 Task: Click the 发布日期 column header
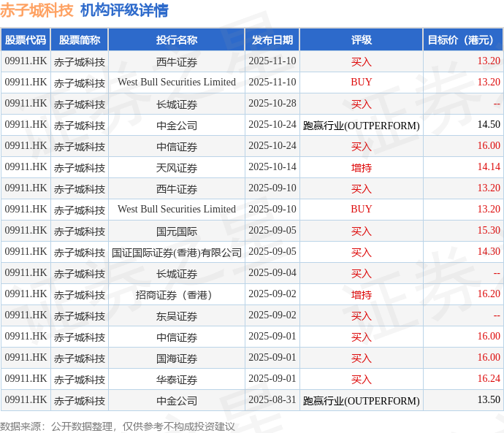click(272, 40)
